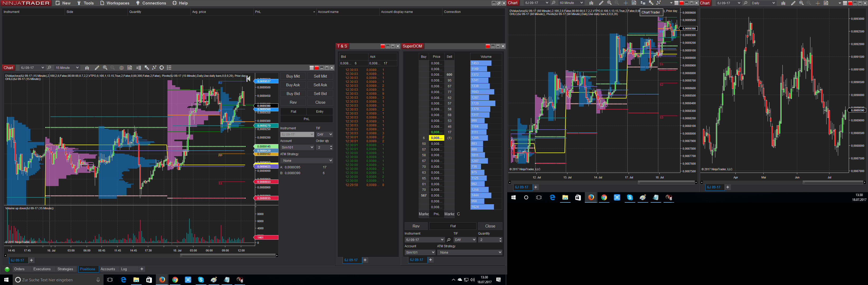This screenshot has width=868, height=285.
Task: Click Rev button in SuperDOM
Action: tap(416, 226)
